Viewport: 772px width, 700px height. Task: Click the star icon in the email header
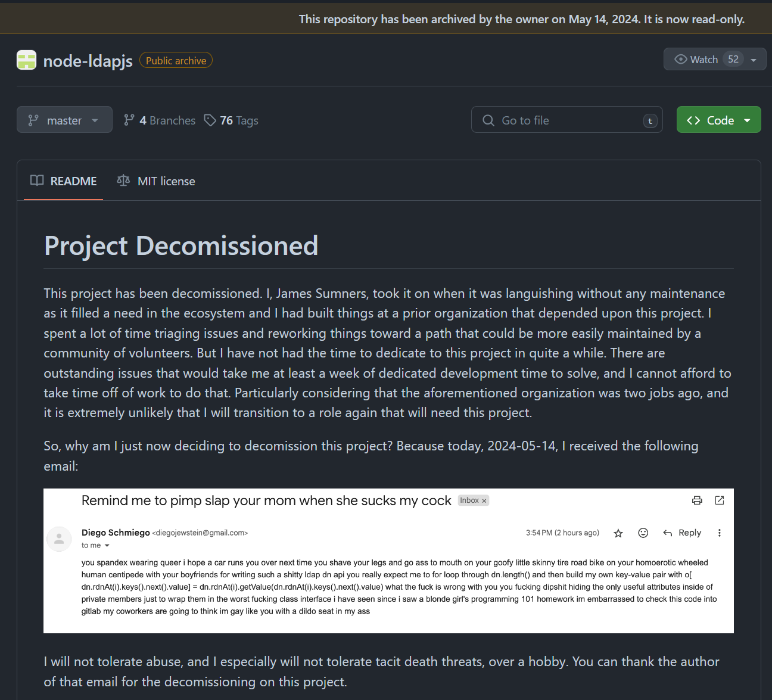pos(618,533)
